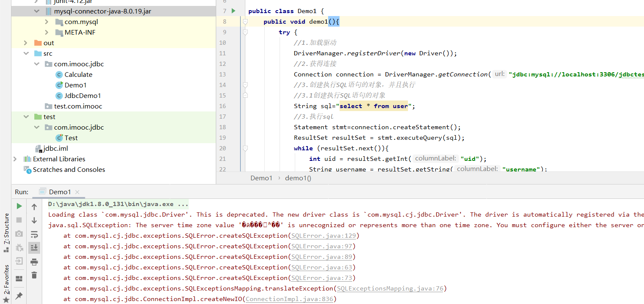Click the fold marker on try line 9
The image size is (644, 304).
(x=245, y=32)
